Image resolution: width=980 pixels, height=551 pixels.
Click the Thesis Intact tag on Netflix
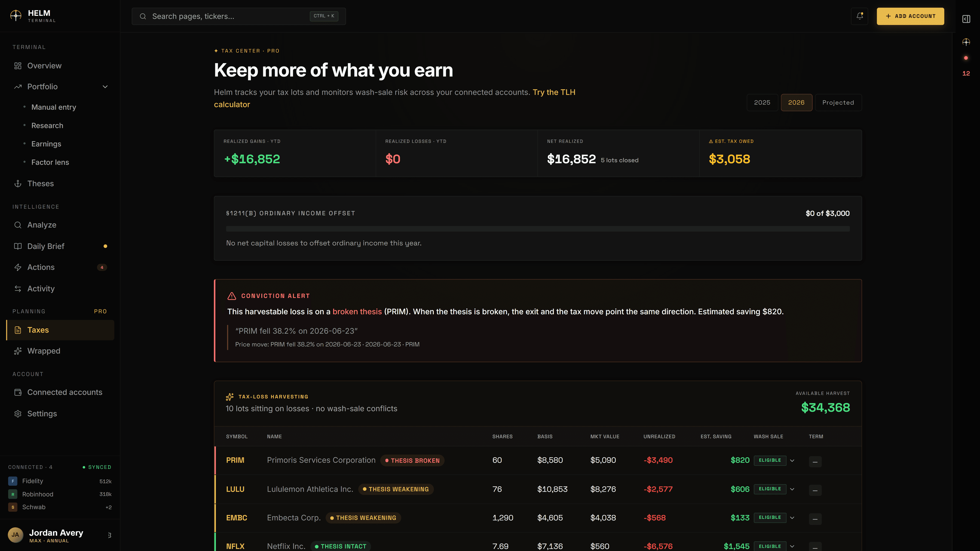[x=341, y=546]
